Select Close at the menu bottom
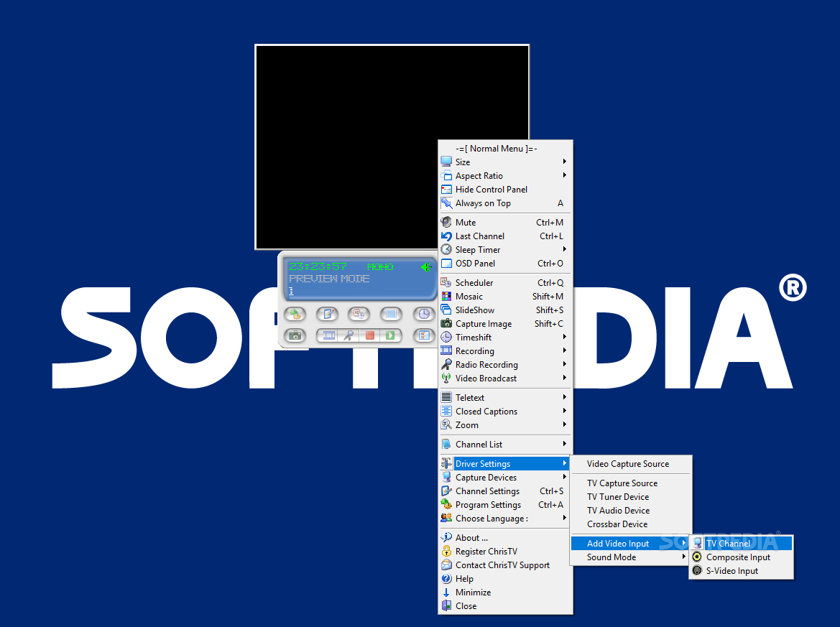 coord(505,606)
